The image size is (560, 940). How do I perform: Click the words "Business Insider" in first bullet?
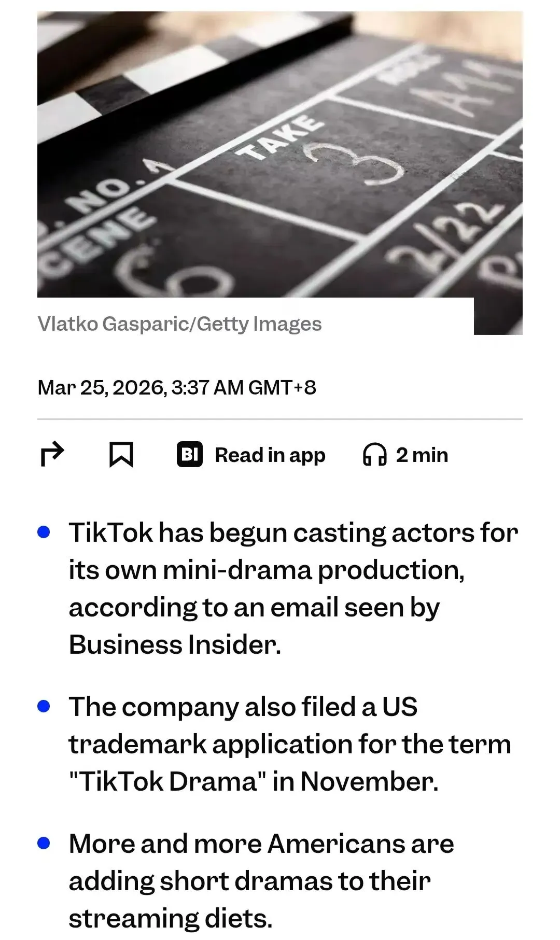(x=175, y=644)
